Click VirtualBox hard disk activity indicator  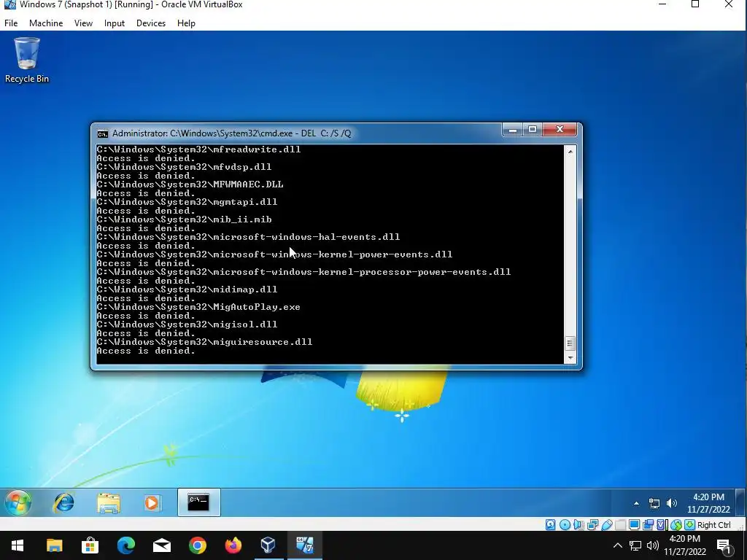tap(550, 525)
